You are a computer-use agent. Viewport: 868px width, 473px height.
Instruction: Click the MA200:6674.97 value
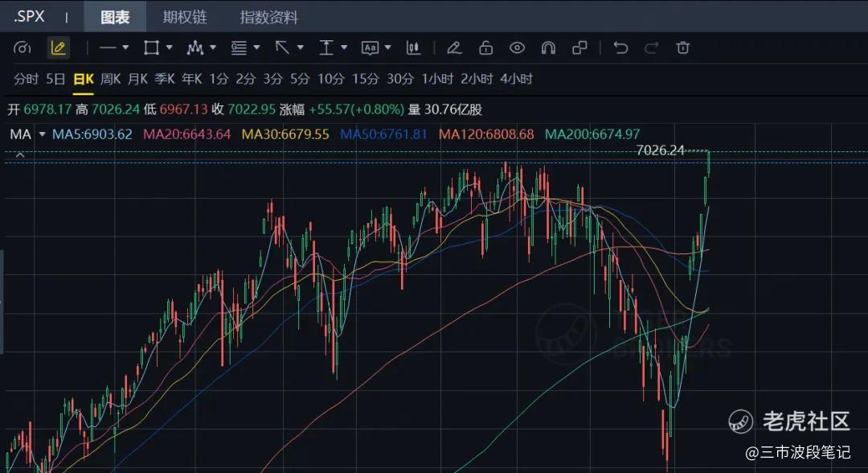(x=592, y=134)
